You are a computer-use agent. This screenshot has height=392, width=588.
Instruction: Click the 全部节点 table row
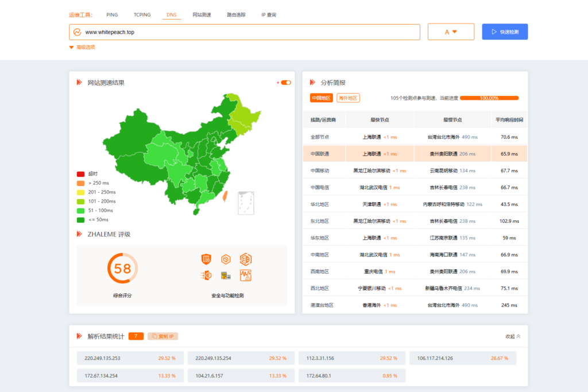tap(415, 137)
